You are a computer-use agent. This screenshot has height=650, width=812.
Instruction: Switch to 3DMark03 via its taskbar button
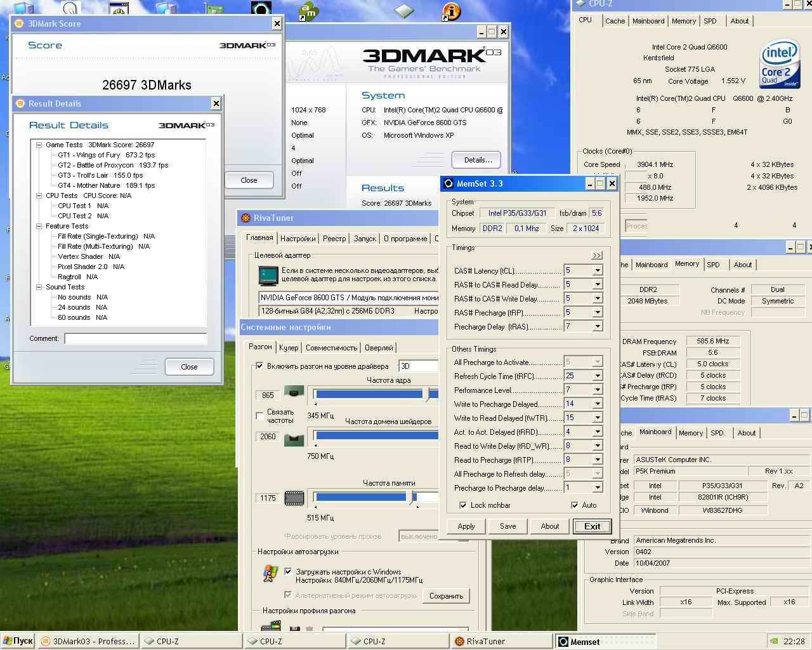pos(88,641)
